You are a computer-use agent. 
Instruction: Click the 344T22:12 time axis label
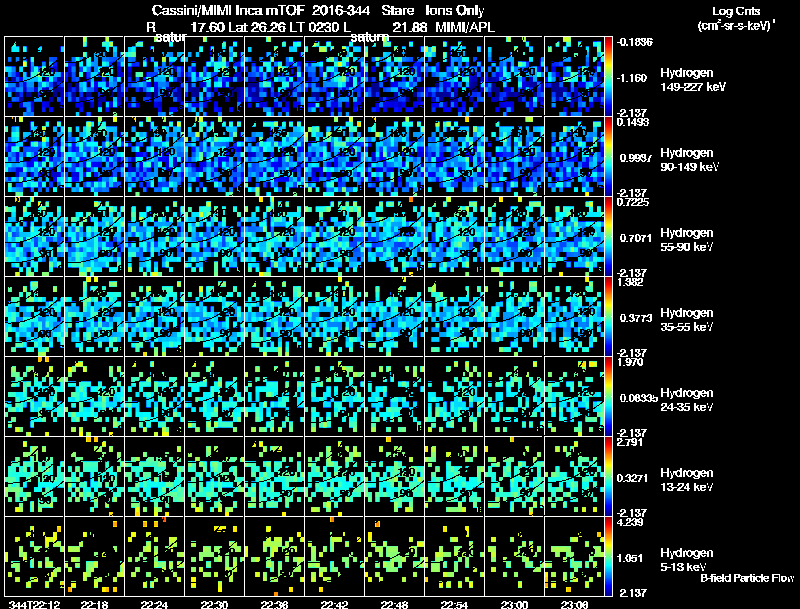[35, 605]
